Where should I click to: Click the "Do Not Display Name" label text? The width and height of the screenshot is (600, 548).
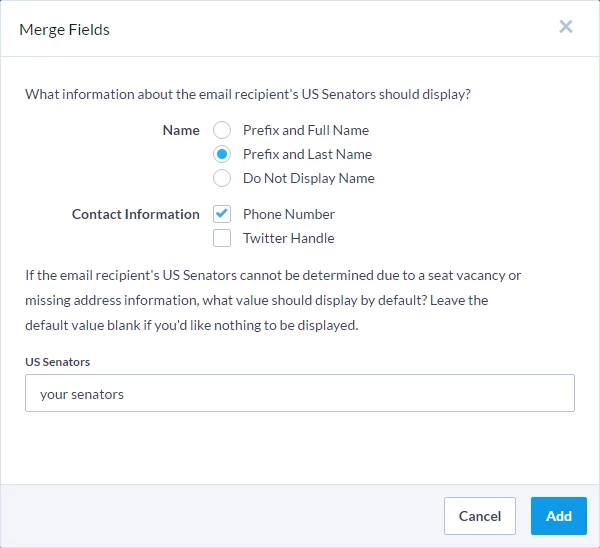coord(309,178)
